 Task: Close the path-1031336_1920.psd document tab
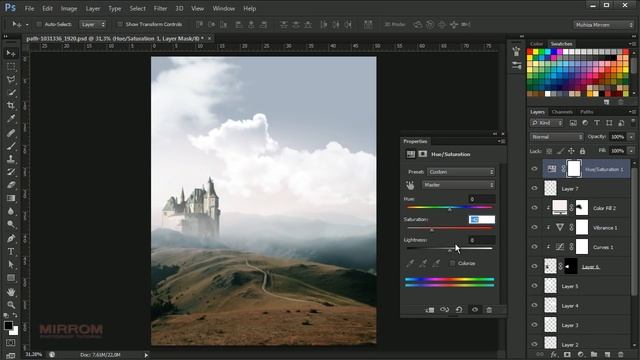click(x=209, y=38)
